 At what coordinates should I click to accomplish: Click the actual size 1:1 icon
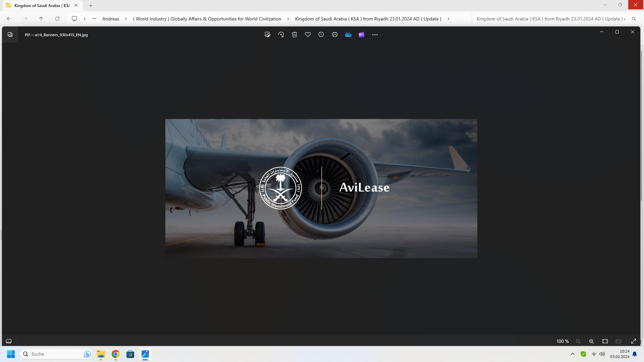[619, 341]
